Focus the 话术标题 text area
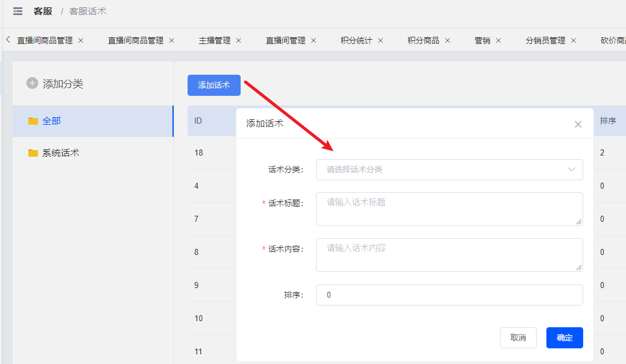 point(449,209)
